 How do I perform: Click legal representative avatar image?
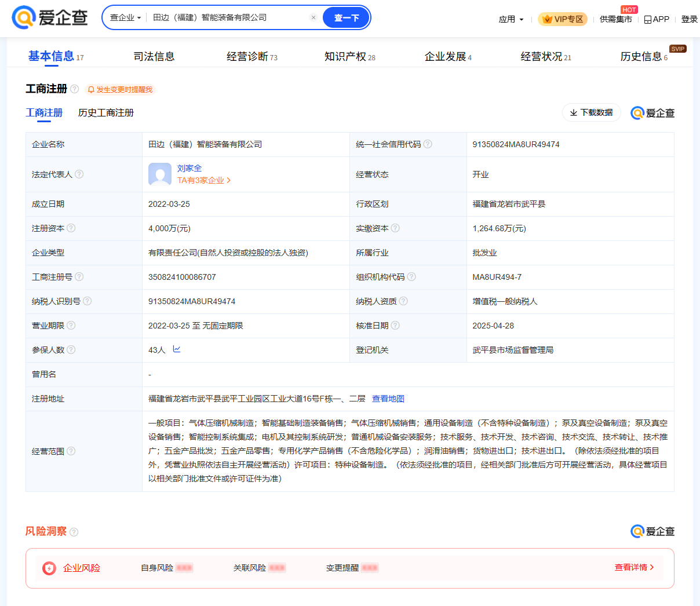point(160,174)
